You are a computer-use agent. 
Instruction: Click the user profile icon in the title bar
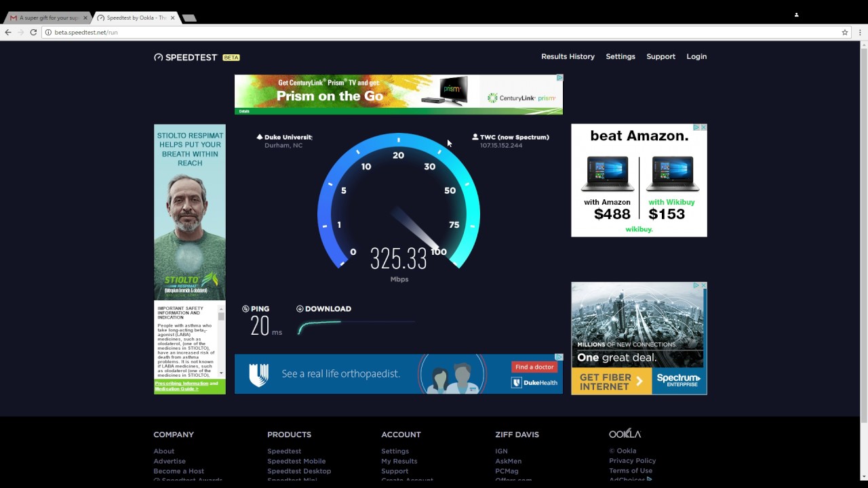tap(796, 14)
